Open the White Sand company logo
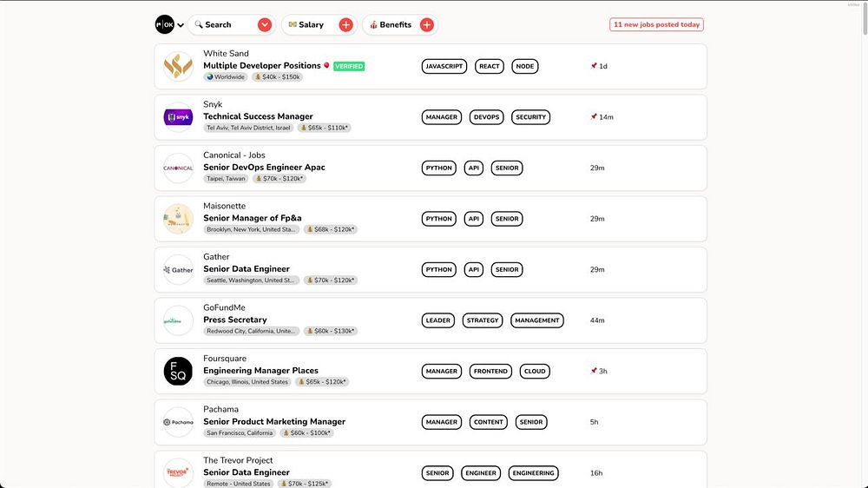The width and height of the screenshot is (868, 488). (x=178, y=67)
